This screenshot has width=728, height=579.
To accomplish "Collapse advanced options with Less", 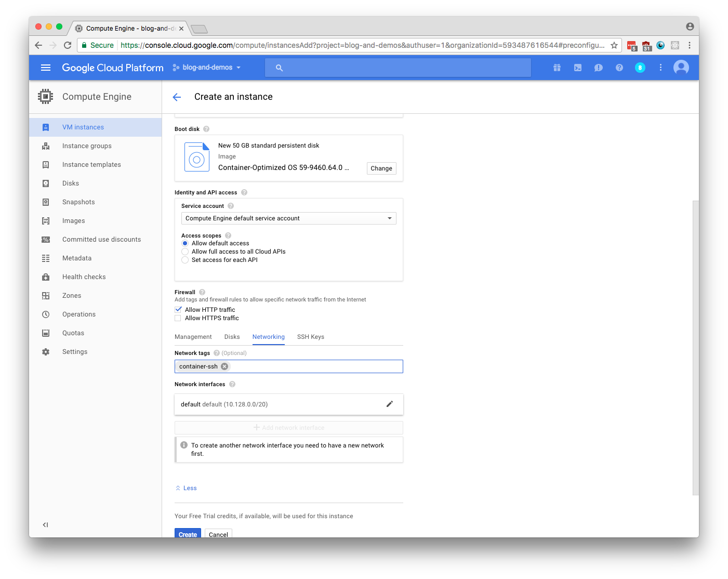I will pyautogui.click(x=186, y=488).
